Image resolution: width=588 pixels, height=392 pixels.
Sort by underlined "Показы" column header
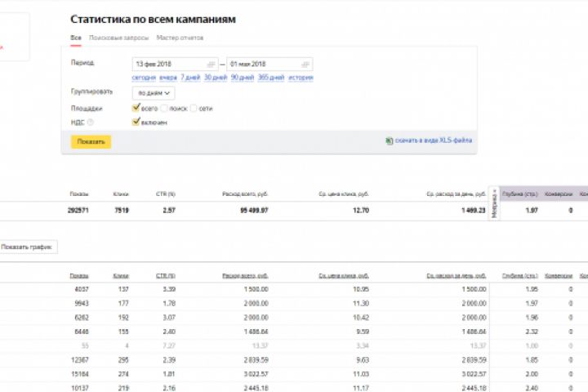pyautogui.click(x=79, y=276)
